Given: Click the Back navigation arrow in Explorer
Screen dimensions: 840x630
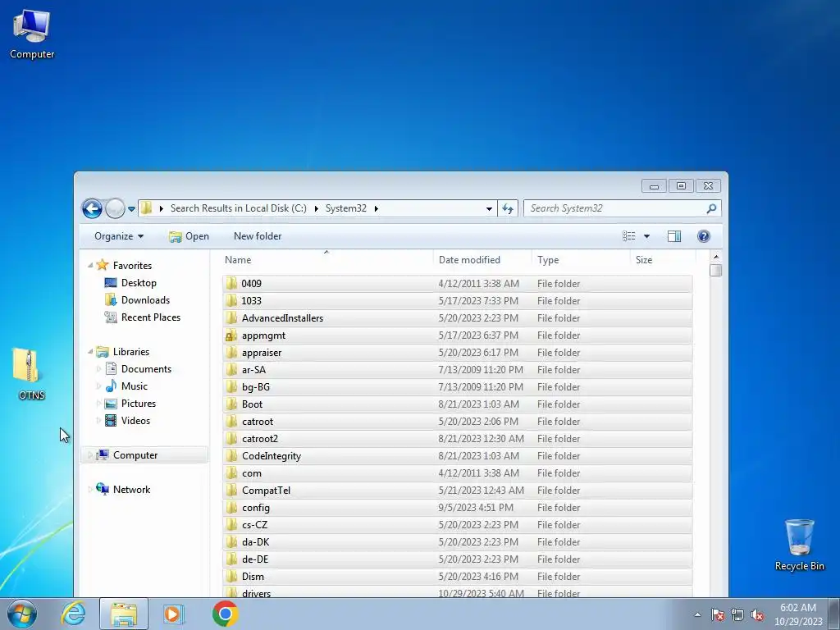Looking at the screenshot, I should (92, 208).
